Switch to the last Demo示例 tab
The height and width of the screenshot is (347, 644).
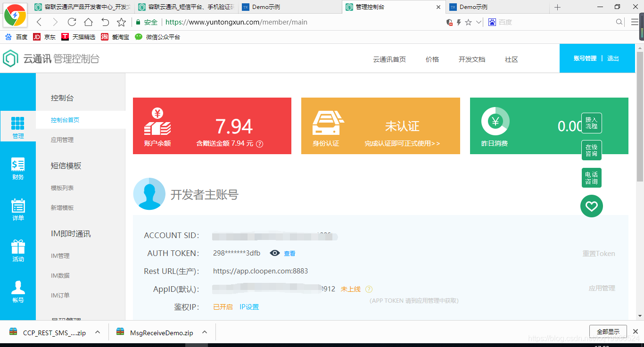(x=497, y=7)
